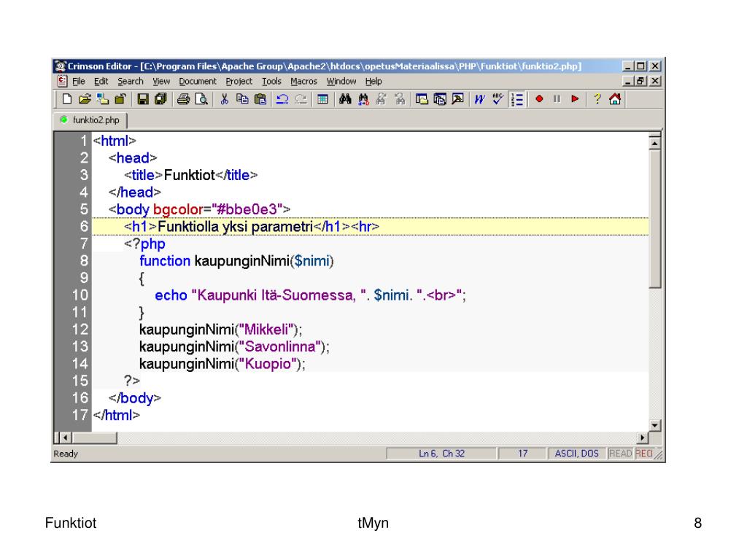Click the horizontal scrollbar right arrow

(x=643, y=437)
